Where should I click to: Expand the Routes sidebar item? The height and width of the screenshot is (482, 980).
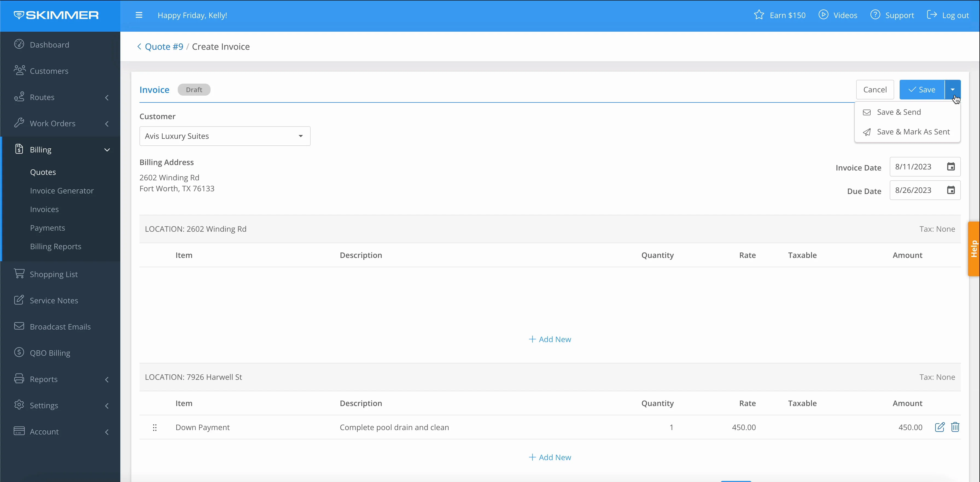coord(107,97)
